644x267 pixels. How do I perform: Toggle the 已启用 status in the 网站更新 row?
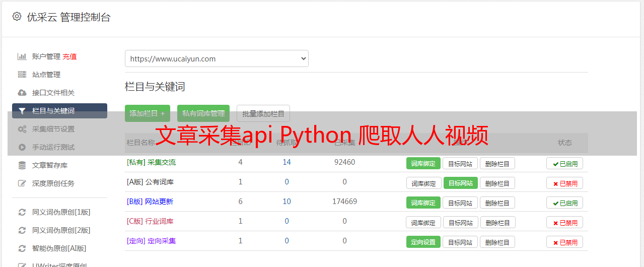click(564, 203)
